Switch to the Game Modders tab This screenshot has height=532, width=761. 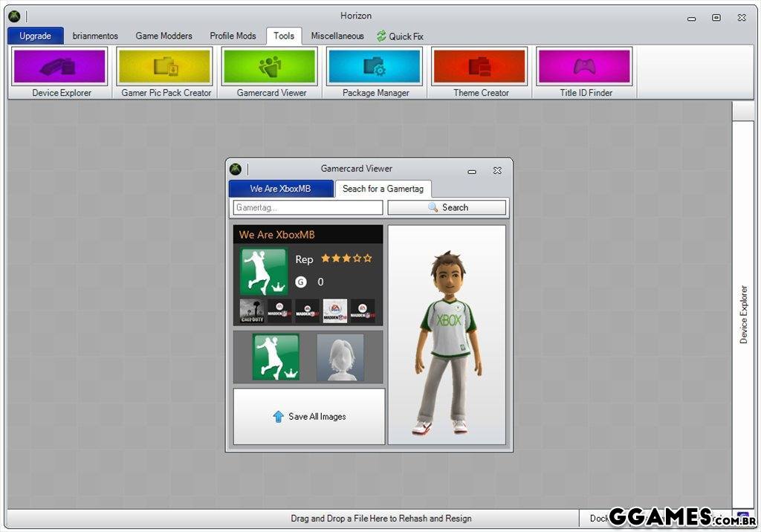(163, 36)
